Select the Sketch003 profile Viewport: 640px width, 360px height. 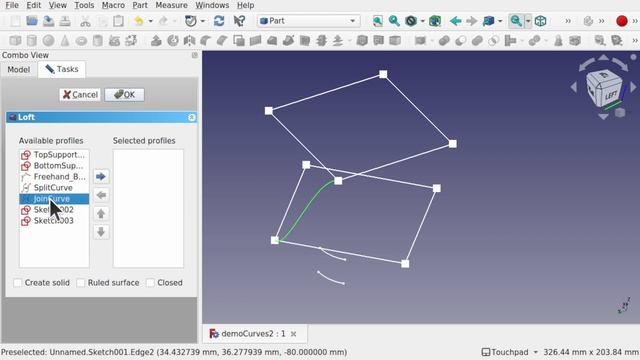coord(54,221)
